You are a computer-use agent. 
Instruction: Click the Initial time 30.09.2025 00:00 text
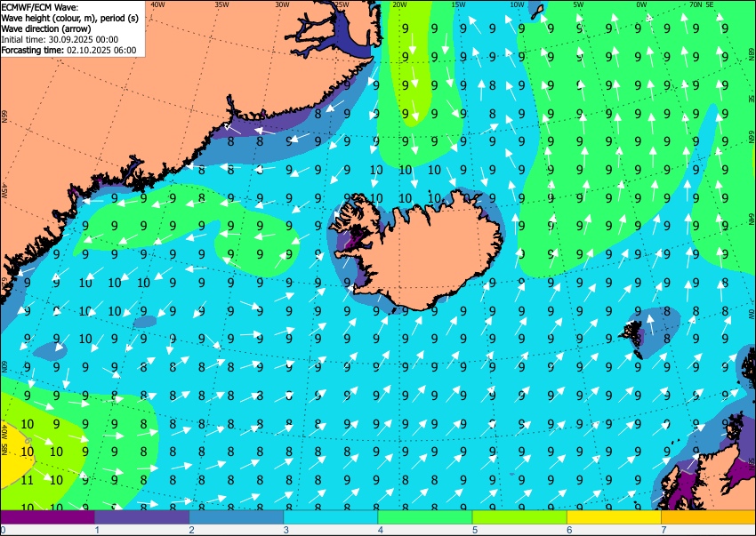point(60,39)
